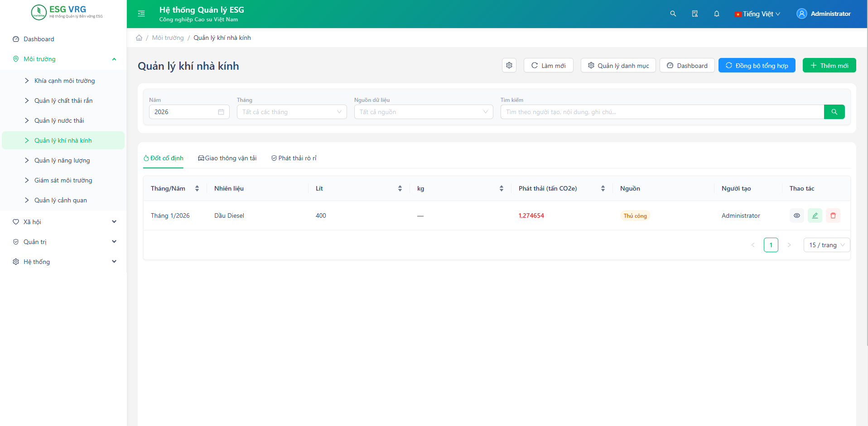This screenshot has width=868, height=426.
Task: Expand the Xã hội sidebar section
Action: tap(63, 222)
